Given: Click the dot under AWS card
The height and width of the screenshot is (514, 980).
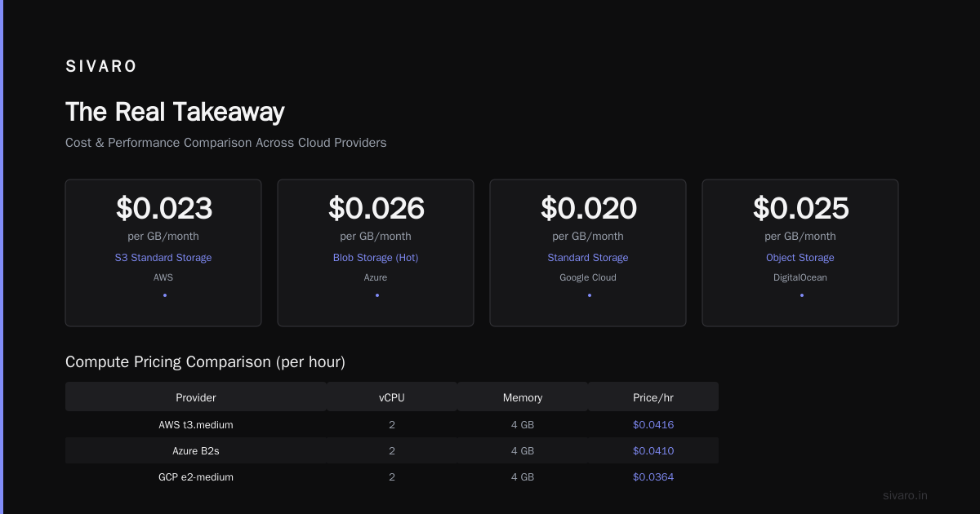Looking at the screenshot, I should point(164,295).
